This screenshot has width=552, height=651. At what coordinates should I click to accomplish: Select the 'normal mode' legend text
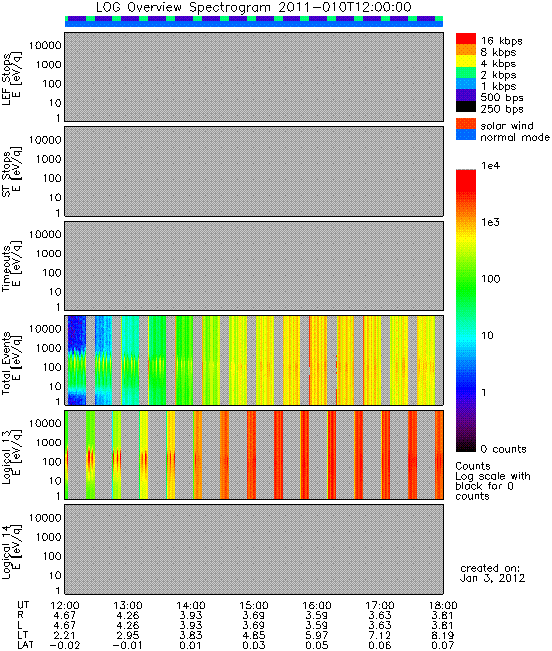(x=515, y=137)
